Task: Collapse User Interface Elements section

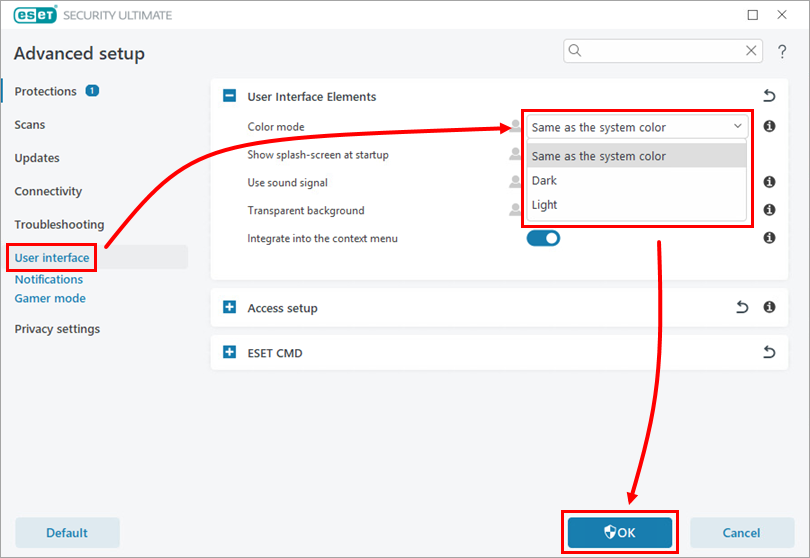Action: 229,96
